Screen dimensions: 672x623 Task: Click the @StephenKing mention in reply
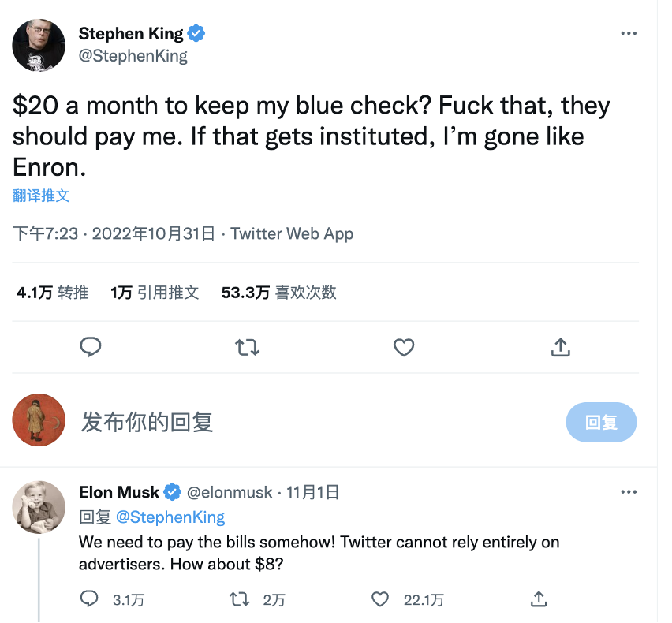170,517
